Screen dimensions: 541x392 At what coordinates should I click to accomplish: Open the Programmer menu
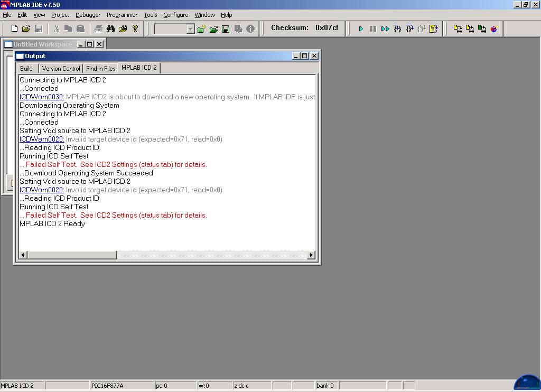click(x=122, y=15)
